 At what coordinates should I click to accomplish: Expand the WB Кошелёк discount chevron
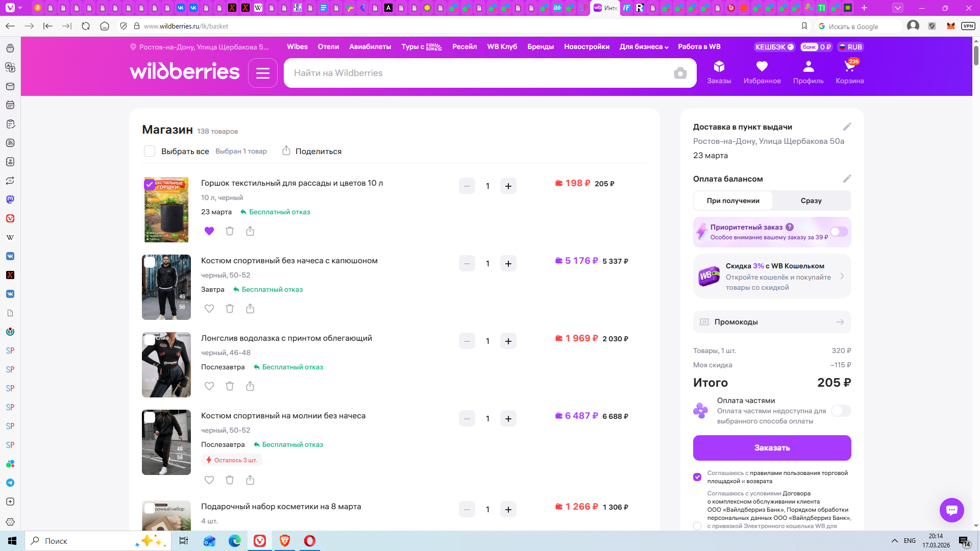[x=842, y=277]
